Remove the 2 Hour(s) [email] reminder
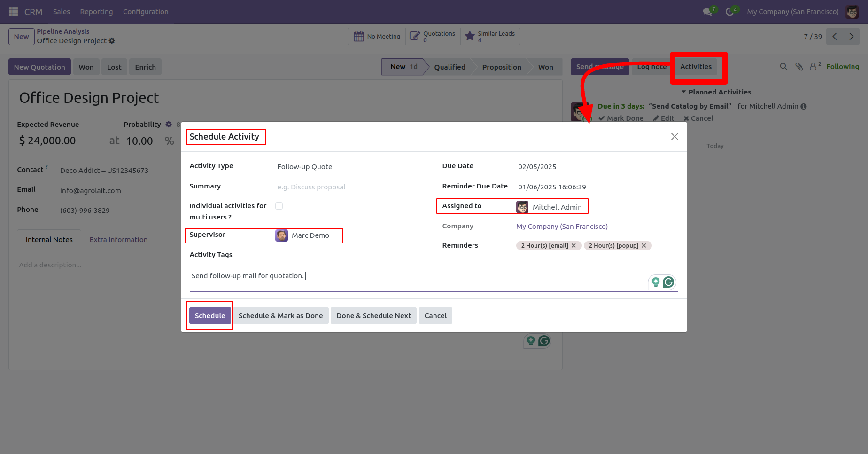This screenshot has height=454, width=868. click(x=573, y=246)
